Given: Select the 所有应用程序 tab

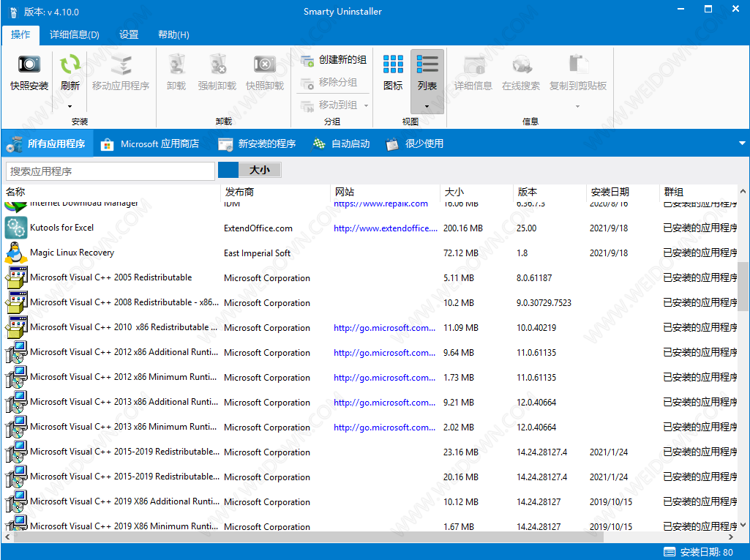Looking at the screenshot, I should pos(46,143).
